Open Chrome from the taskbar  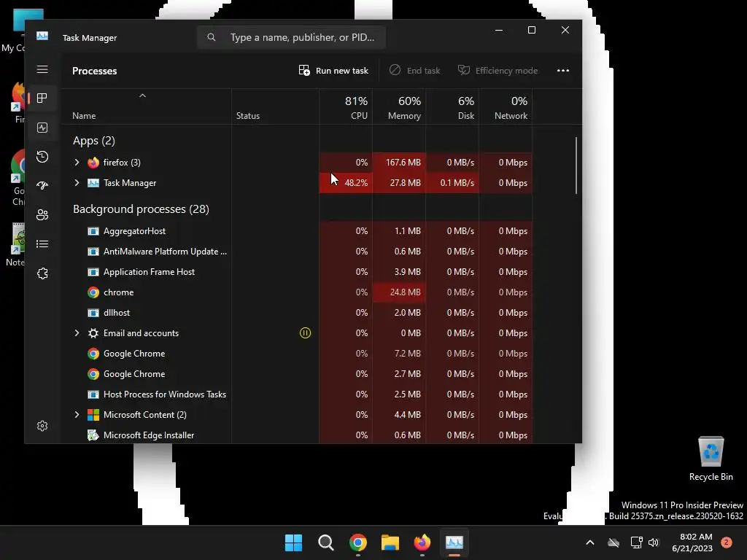358,542
